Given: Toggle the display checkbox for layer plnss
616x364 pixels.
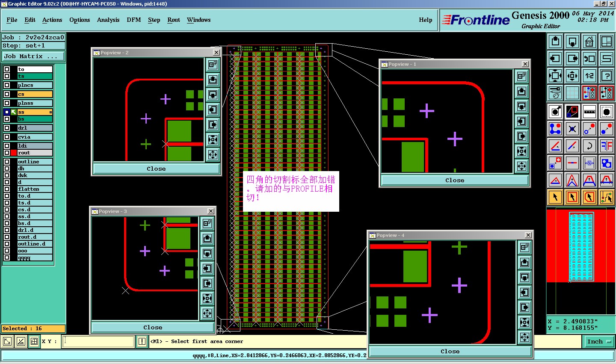Looking at the screenshot, I should pos(7,103).
